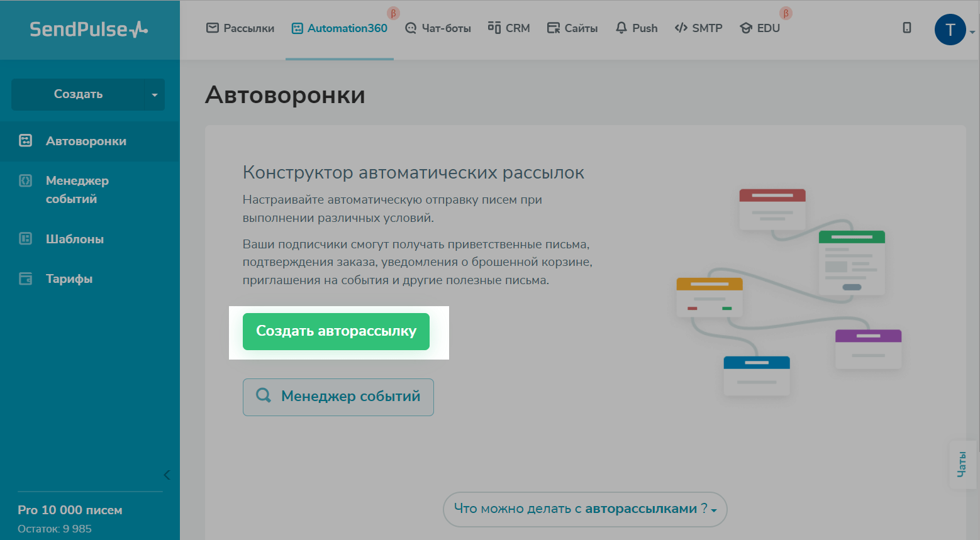Viewport: 980px width, 540px height.
Task: Collapse the left sidebar with chevron
Action: (167, 475)
